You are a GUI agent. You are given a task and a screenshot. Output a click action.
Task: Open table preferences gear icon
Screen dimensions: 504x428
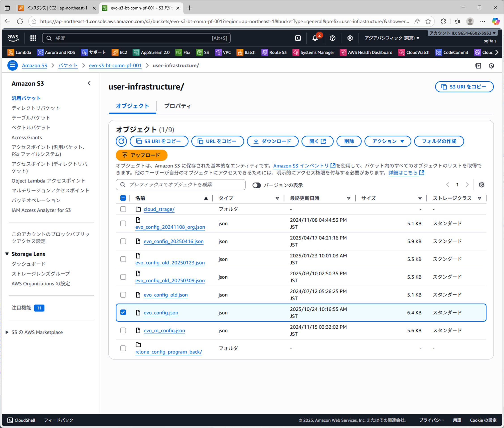point(481,185)
